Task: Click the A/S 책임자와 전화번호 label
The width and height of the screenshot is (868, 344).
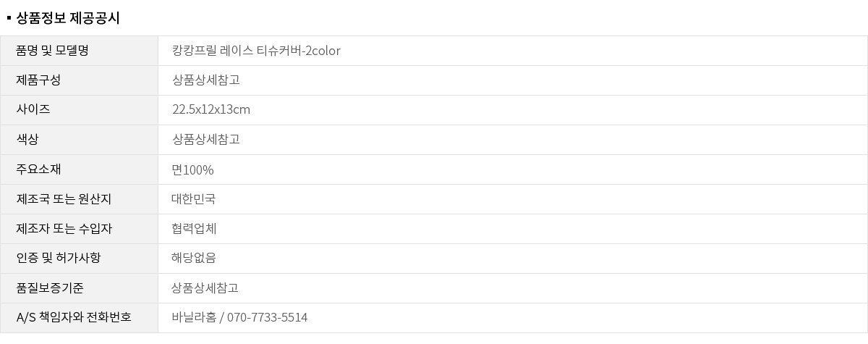Action: pyautogui.click(x=74, y=317)
